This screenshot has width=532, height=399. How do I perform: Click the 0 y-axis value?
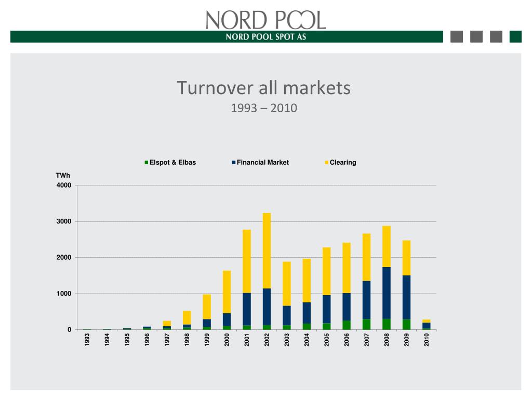[x=69, y=330]
